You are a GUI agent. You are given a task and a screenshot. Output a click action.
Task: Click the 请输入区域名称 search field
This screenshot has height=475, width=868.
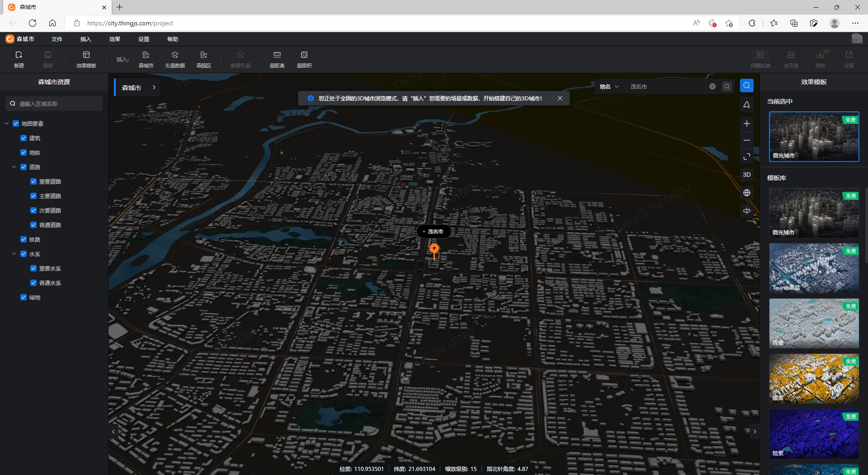(54, 104)
